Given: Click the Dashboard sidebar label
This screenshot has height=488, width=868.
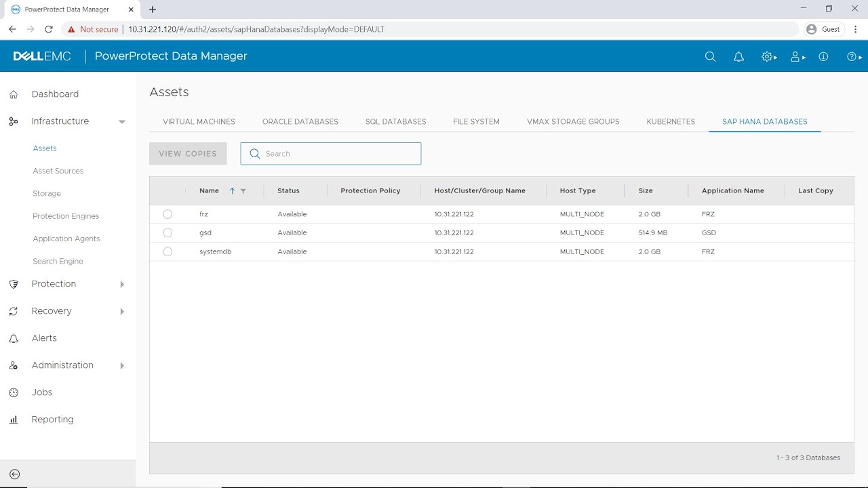Looking at the screenshot, I should tap(55, 94).
